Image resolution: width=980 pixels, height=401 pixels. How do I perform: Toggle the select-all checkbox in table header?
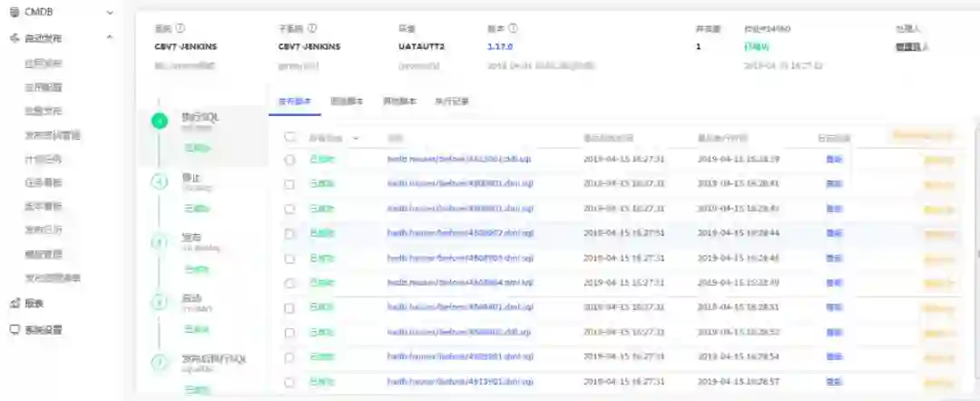tap(289, 137)
